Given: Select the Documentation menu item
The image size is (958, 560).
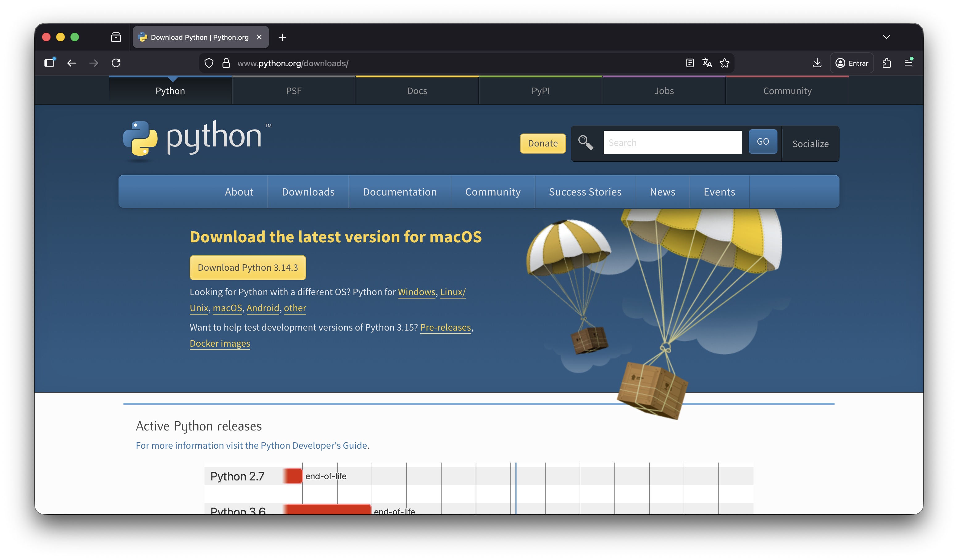Looking at the screenshot, I should (x=400, y=192).
